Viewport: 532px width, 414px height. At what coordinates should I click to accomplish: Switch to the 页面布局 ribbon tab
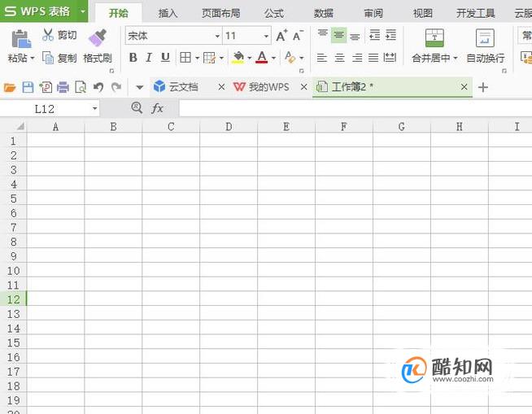pos(221,13)
